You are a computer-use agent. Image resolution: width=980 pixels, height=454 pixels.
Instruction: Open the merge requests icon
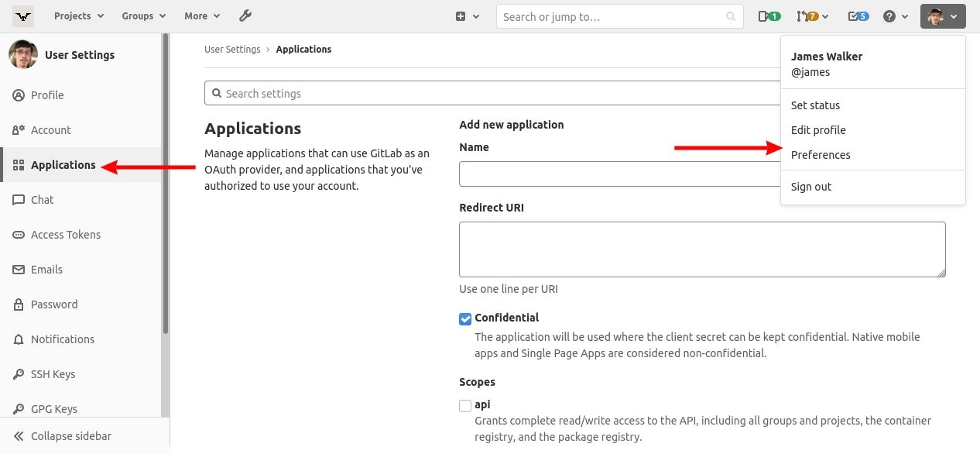pyautogui.click(x=812, y=16)
